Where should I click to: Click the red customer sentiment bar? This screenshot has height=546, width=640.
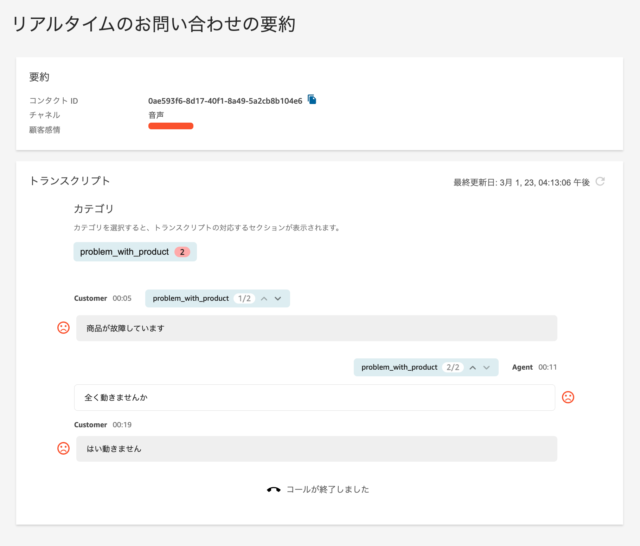(171, 126)
